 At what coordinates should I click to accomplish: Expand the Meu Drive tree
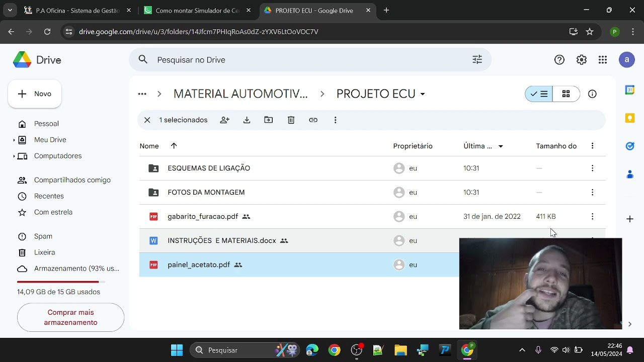14,140
